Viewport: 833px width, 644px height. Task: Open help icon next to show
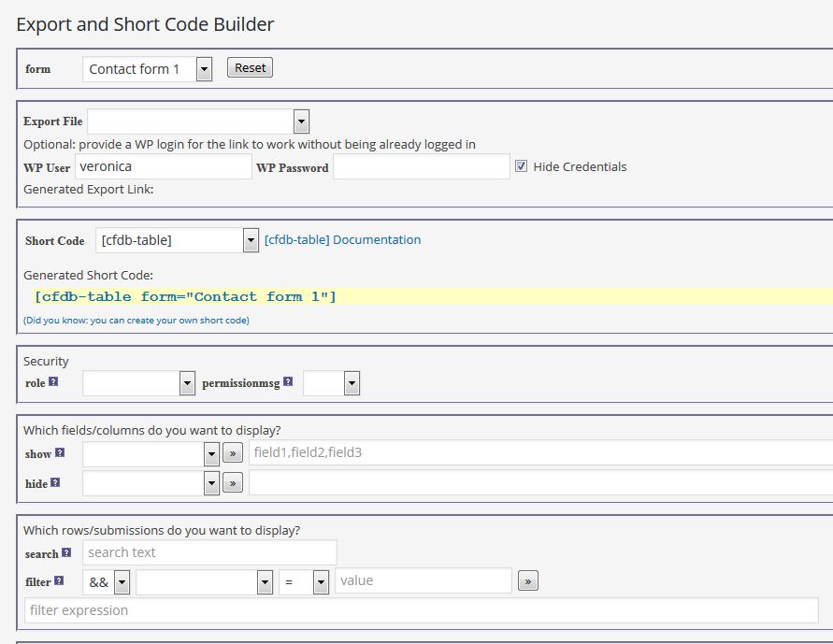pos(60,453)
